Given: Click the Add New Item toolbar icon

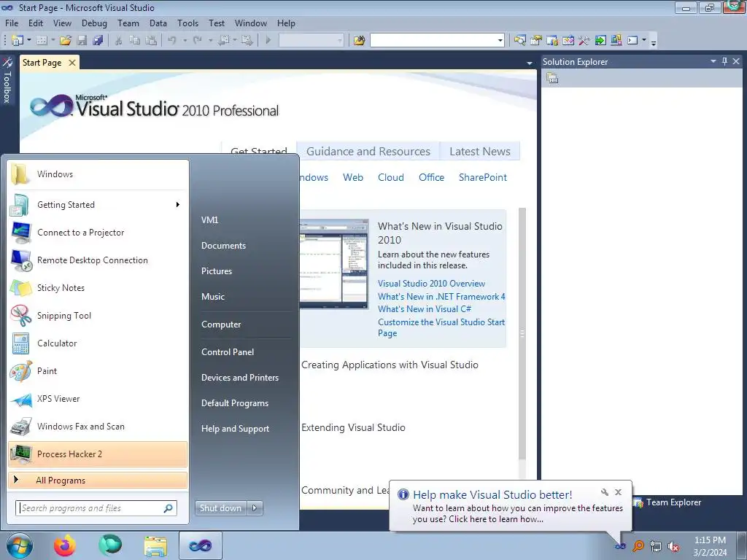Looking at the screenshot, I should [42, 41].
